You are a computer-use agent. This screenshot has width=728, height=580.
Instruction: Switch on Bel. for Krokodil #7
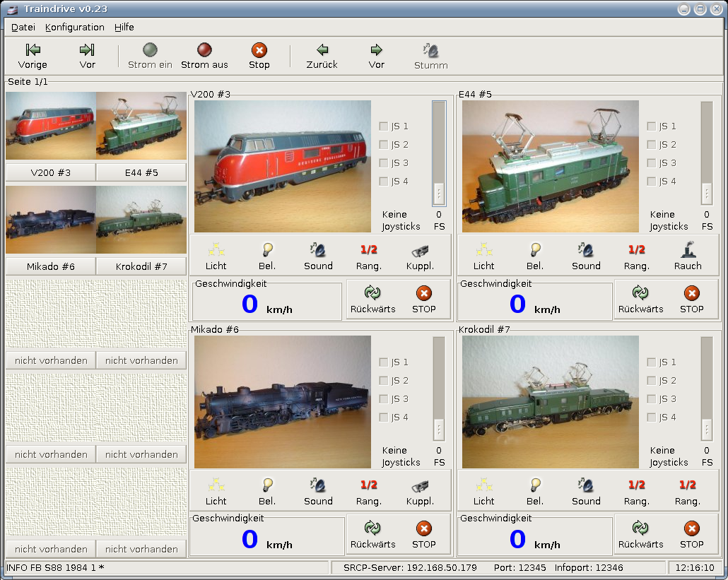tap(535, 485)
